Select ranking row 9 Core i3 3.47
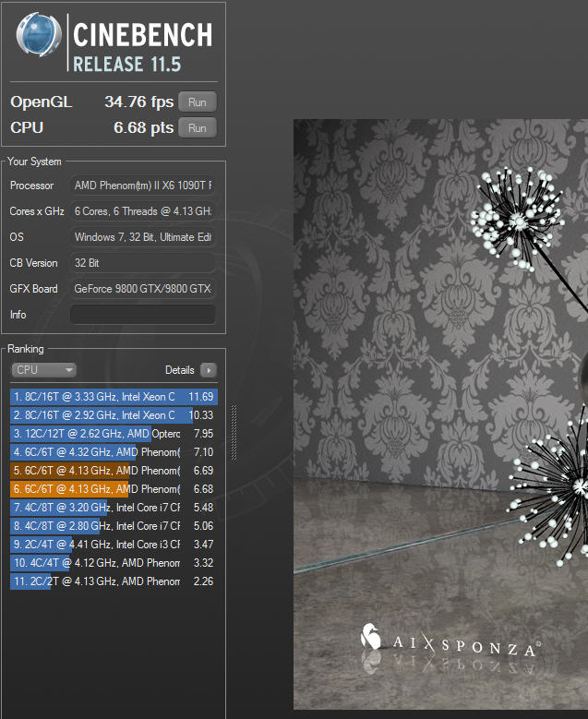The image size is (588, 719). click(114, 545)
